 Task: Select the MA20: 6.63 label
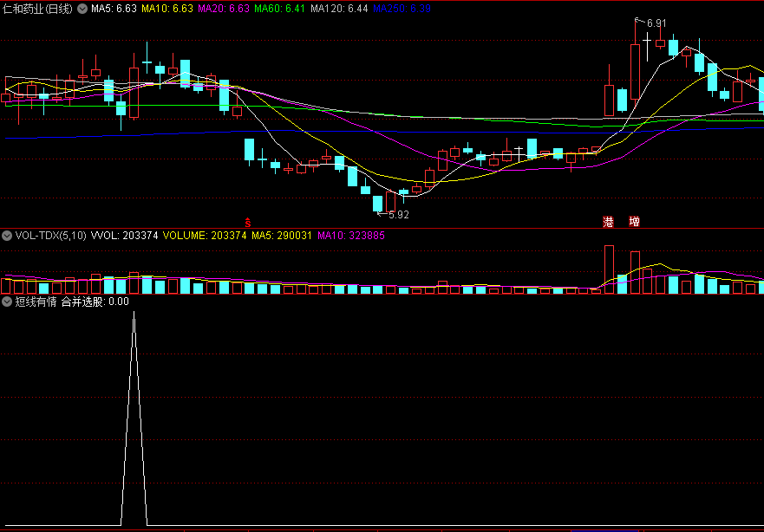[224, 9]
